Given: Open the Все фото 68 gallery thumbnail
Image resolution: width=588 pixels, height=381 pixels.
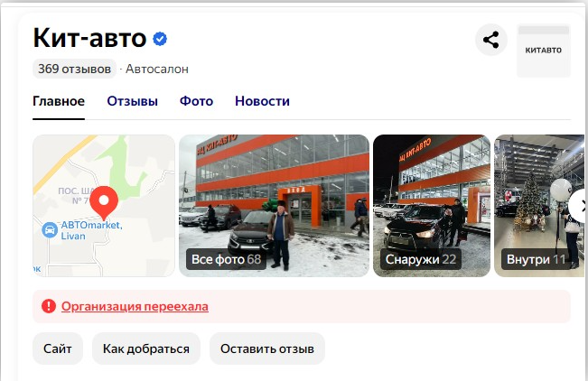Looking at the screenshot, I should point(274,206).
